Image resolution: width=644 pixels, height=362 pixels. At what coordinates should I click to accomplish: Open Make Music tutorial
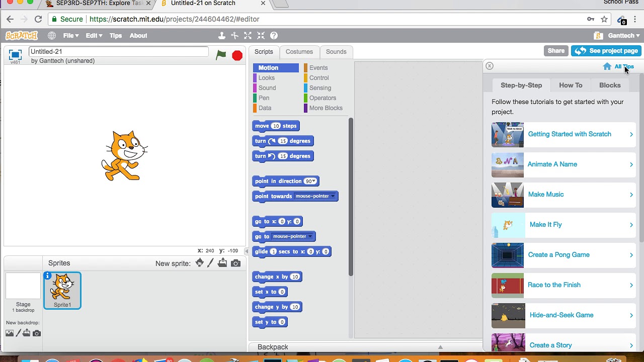[563, 195]
